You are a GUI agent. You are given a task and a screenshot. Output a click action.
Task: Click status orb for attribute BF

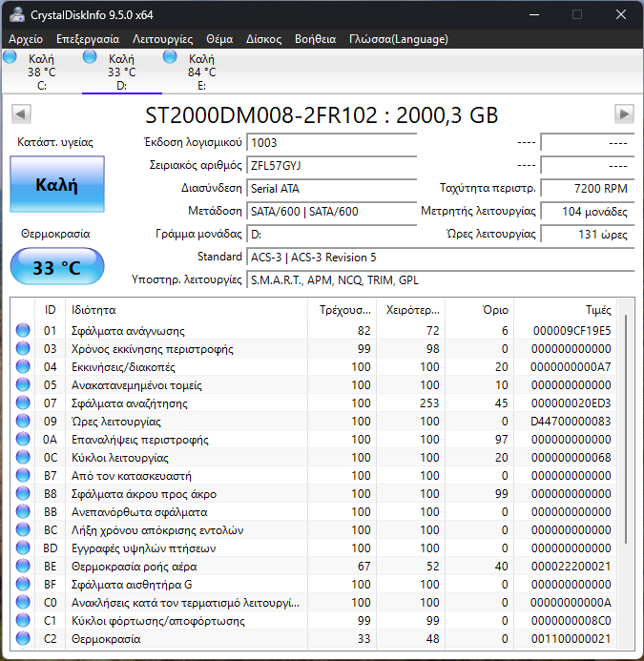point(23,584)
